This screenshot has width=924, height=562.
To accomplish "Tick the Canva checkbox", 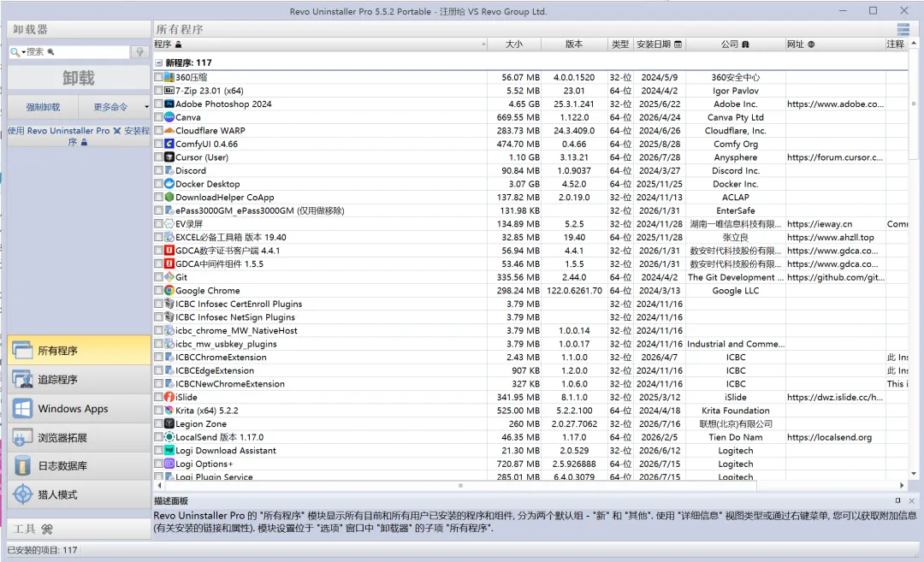I will coord(158,117).
